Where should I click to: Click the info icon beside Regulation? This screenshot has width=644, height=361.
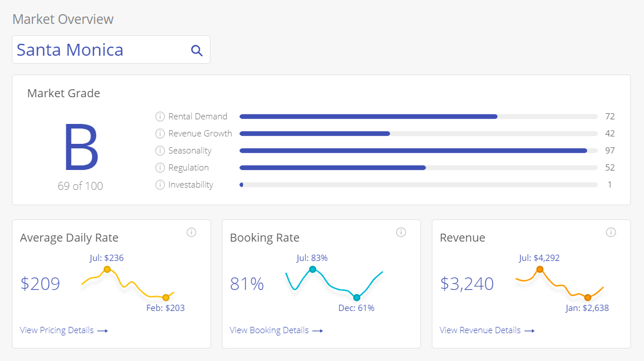[159, 167]
